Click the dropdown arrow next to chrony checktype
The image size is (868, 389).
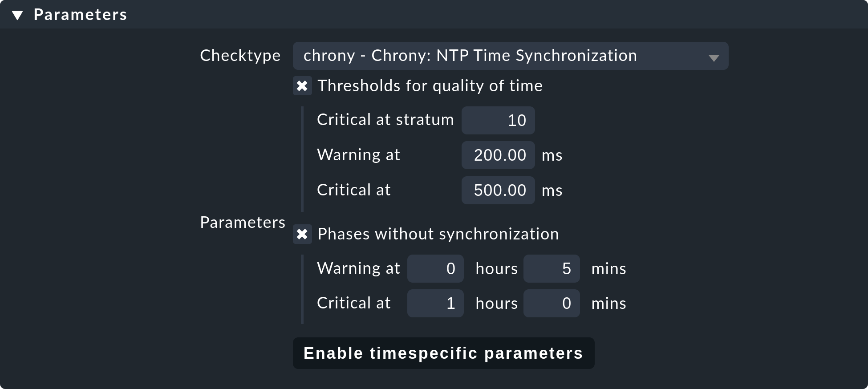714,57
